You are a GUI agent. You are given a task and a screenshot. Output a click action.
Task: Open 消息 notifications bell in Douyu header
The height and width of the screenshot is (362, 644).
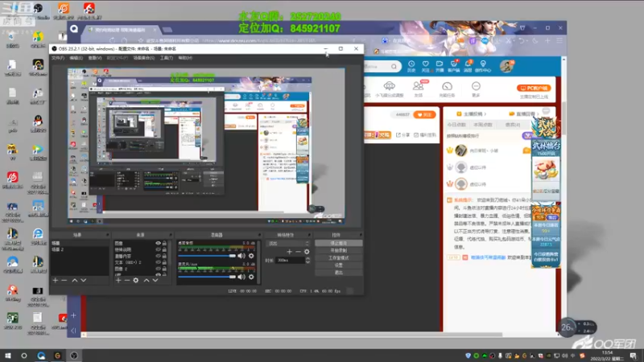click(468, 66)
